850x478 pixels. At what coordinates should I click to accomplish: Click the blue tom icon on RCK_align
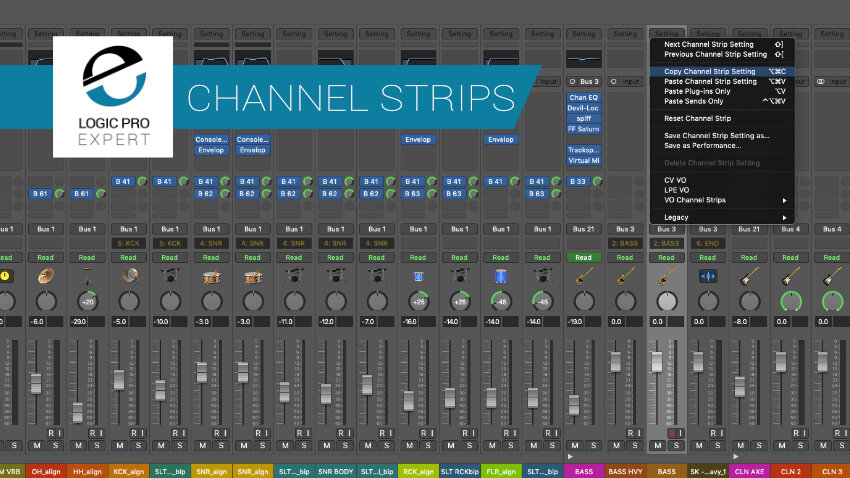418,276
